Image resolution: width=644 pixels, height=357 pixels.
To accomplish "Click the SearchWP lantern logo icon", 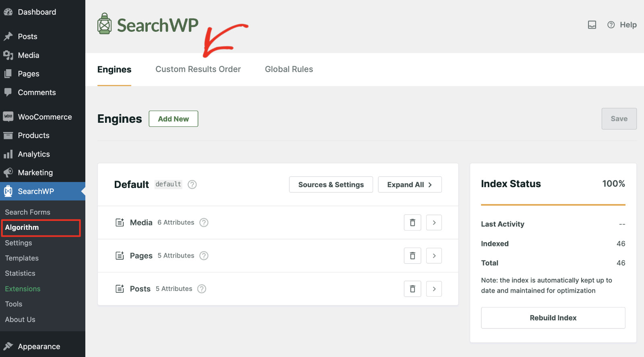I will (104, 24).
